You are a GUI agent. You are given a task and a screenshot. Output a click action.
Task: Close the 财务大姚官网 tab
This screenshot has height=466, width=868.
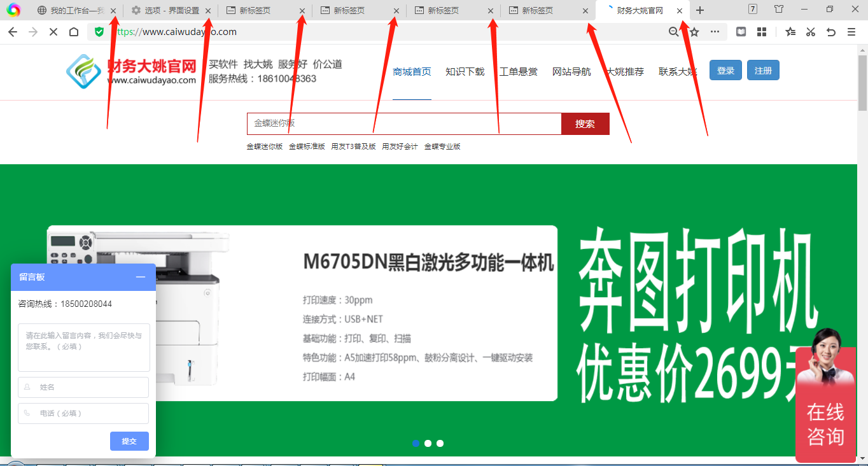pos(680,11)
